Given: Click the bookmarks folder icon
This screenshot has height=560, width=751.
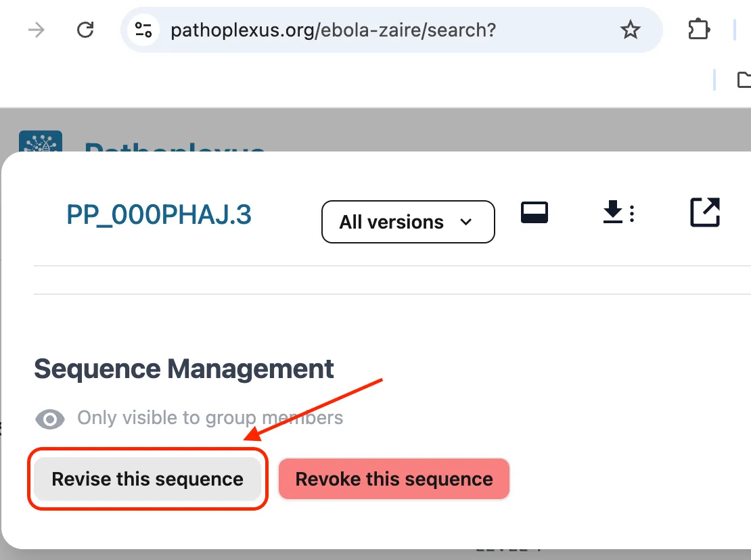Looking at the screenshot, I should click(743, 80).
